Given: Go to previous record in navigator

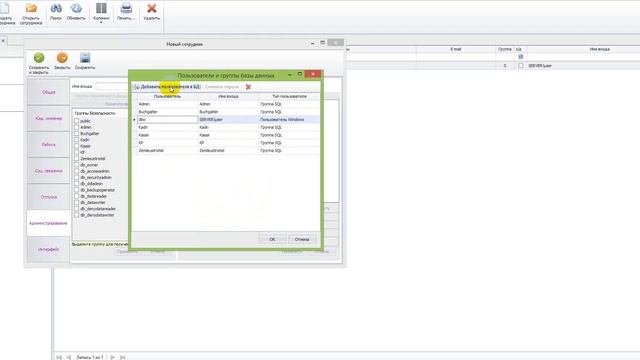Looking at the screenshot, I should [69, 357].
